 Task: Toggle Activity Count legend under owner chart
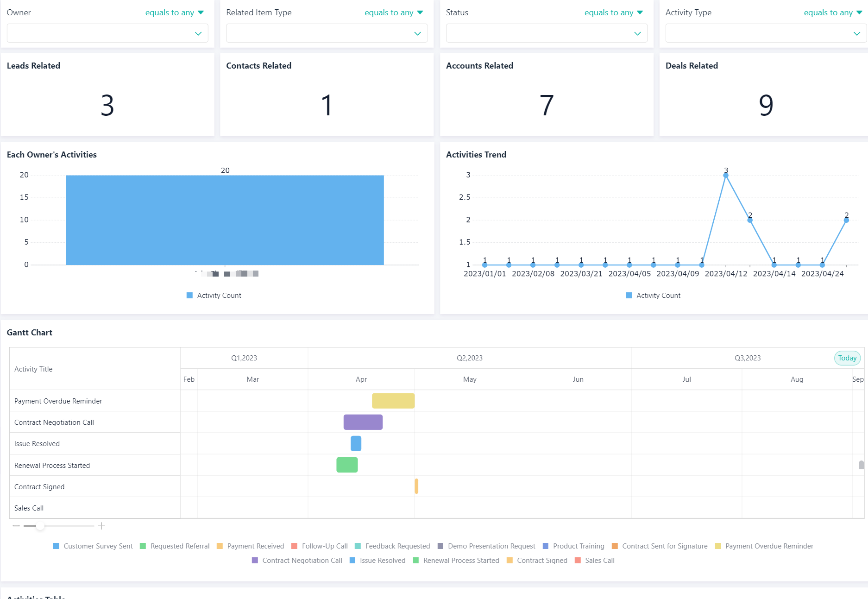click(214, 296)
